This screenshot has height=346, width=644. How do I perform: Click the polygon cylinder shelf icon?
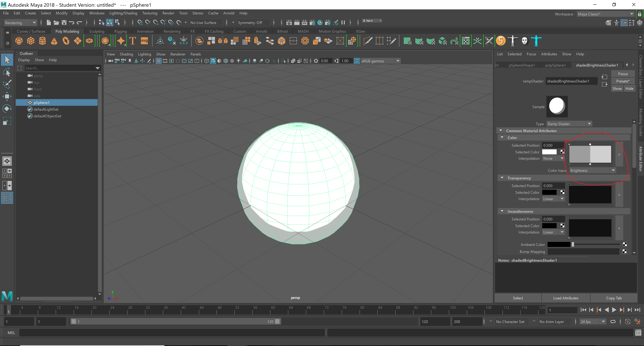(x=42, y=41)
